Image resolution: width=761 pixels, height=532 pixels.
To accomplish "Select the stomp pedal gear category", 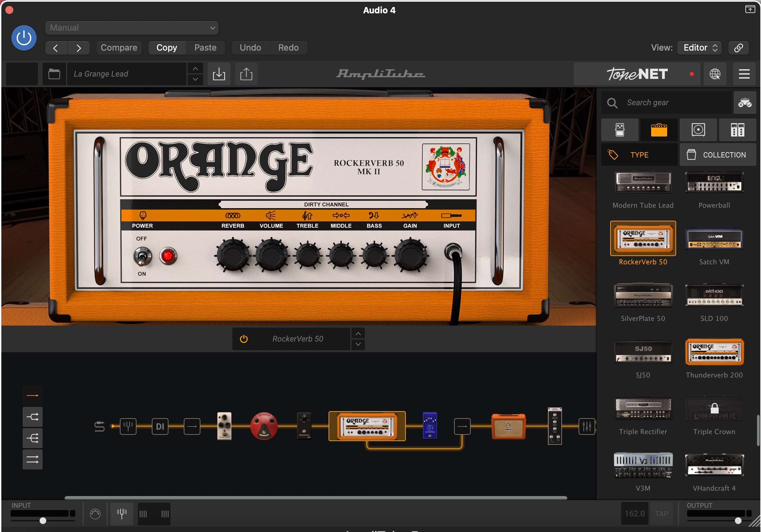I will 620,130.
